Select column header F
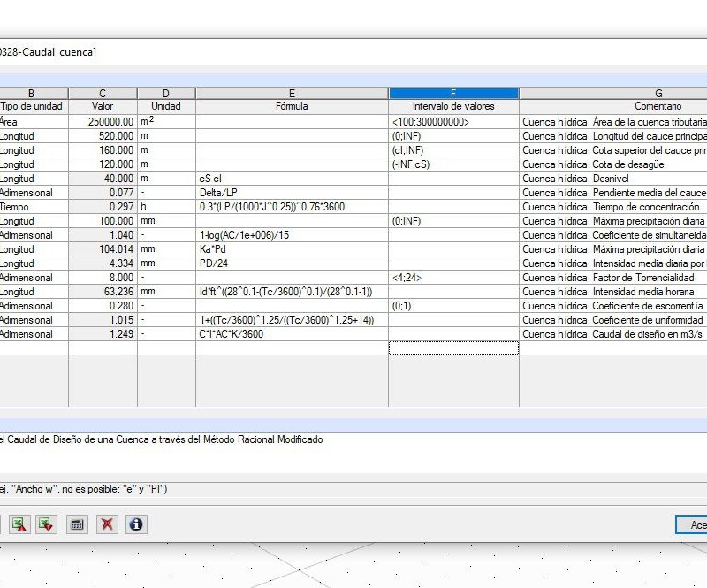Screen dimensions: 707x588 pos(453,94)
